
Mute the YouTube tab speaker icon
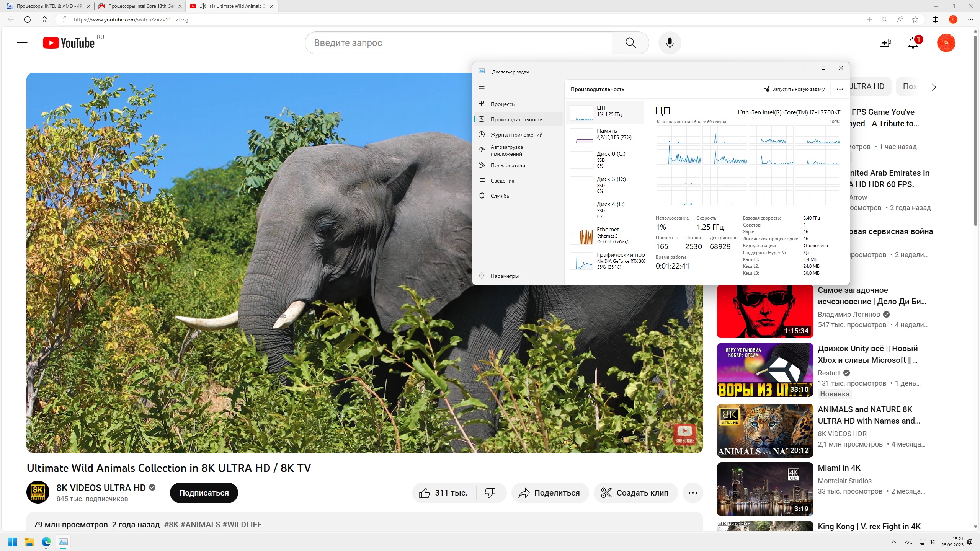coord(203,6)
